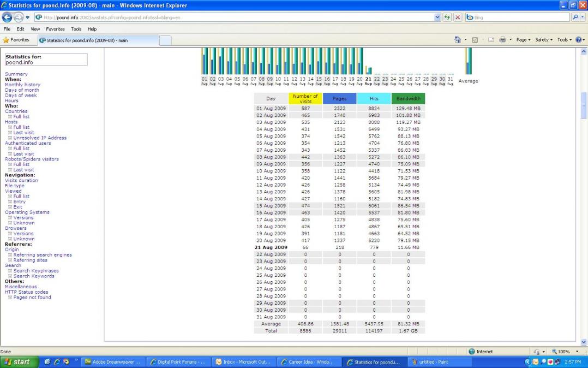Open the Days of week link
This screenshot has width=588, height=368.
coord(21,95)
